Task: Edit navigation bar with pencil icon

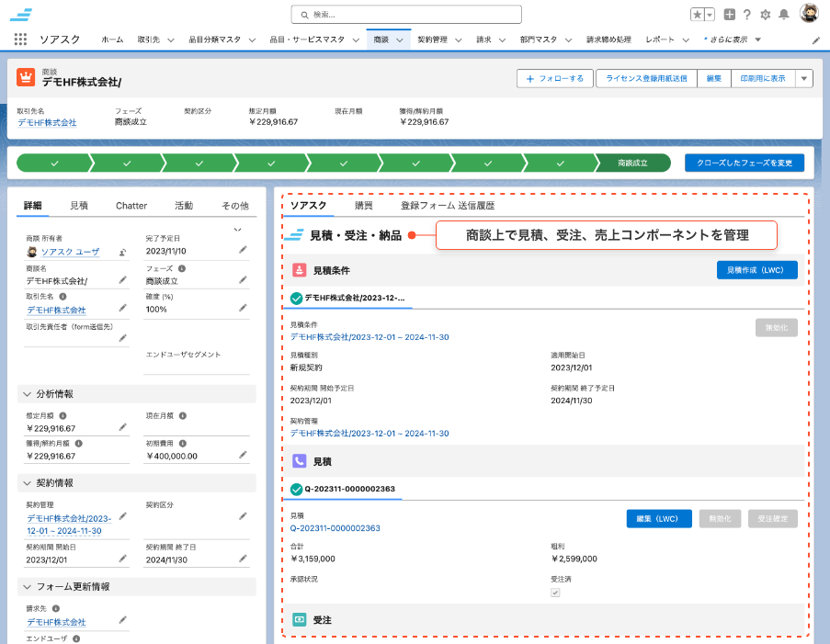Action: click(815, 40)
